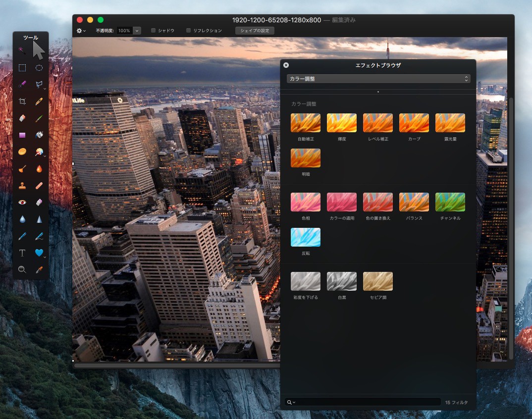This screenshot has width=532, height=419.
Task: Pick the orange Sponge tool
Action: (22, 152)
